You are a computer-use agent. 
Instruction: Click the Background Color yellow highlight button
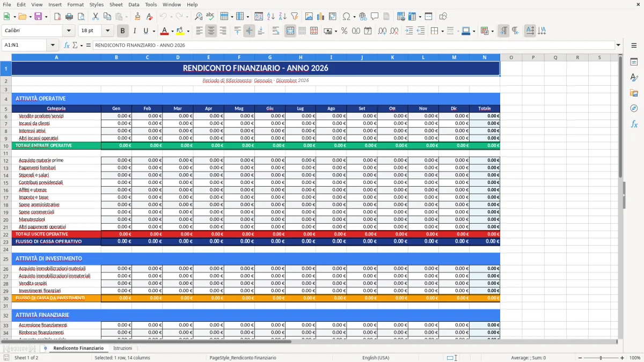[180, 31]
